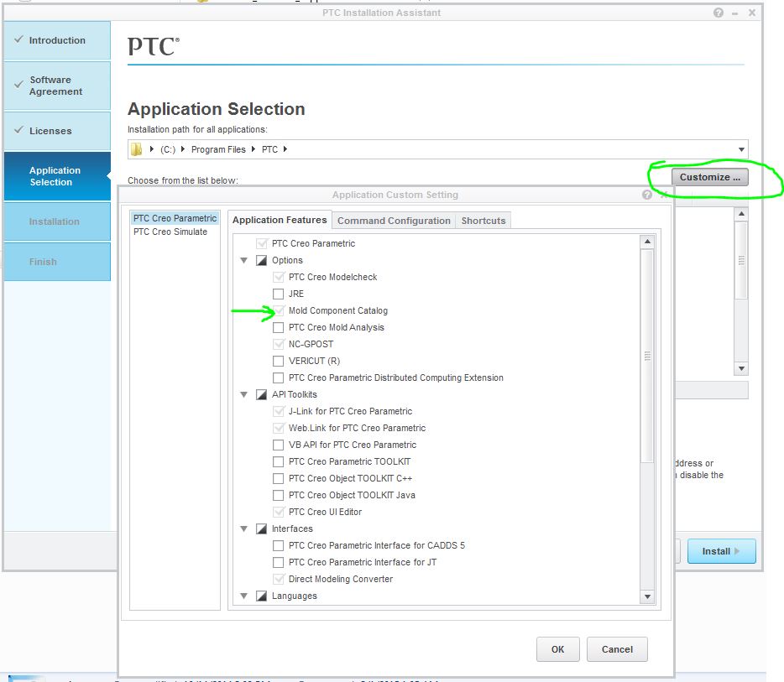Screen dimensions: 784x682
Task: Toggle NC-GPOST checkbox
Action: coord(278,344)
